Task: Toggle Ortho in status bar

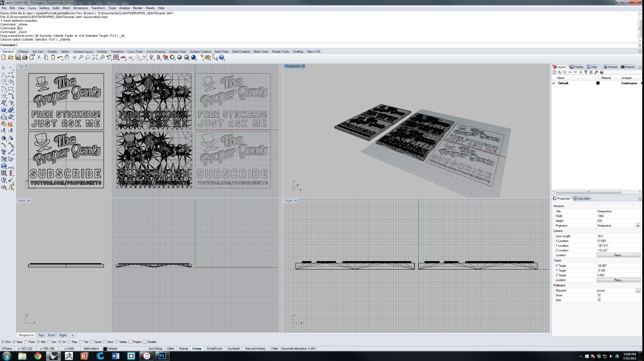Action: pos(171,349)
